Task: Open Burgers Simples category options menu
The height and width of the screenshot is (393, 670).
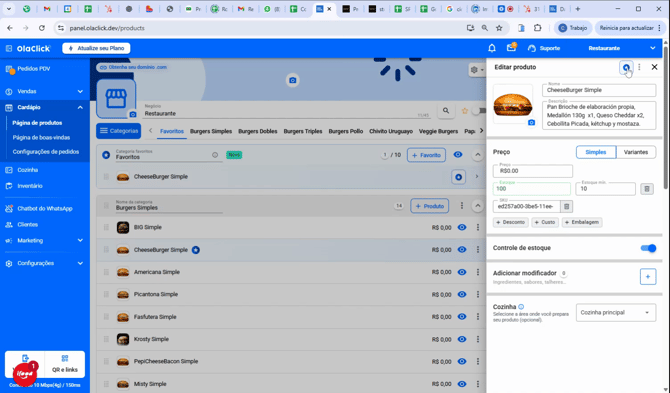Action: tap(462, 206)
